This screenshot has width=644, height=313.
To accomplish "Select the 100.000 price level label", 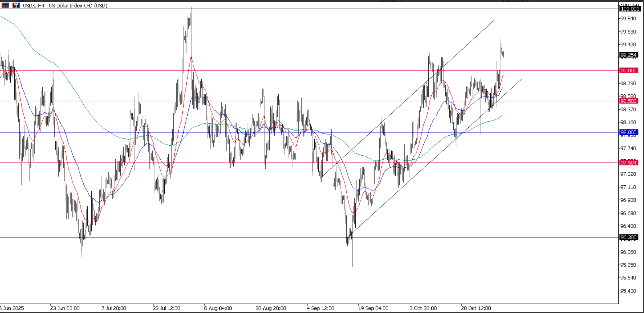I will [630, 9].
